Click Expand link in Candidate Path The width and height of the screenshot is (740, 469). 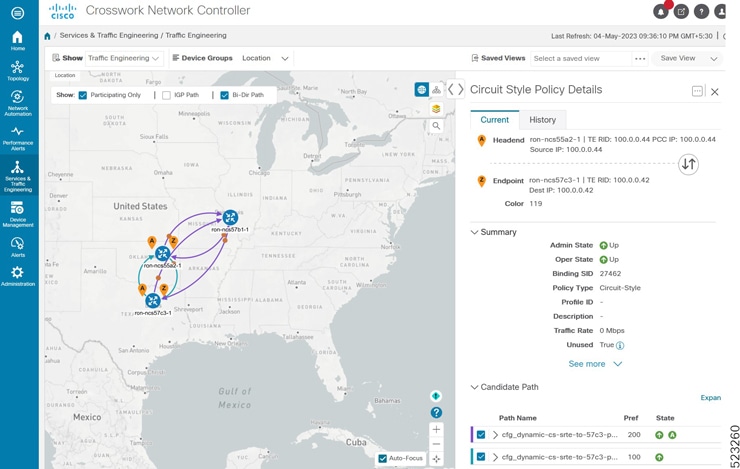(710, 398)
